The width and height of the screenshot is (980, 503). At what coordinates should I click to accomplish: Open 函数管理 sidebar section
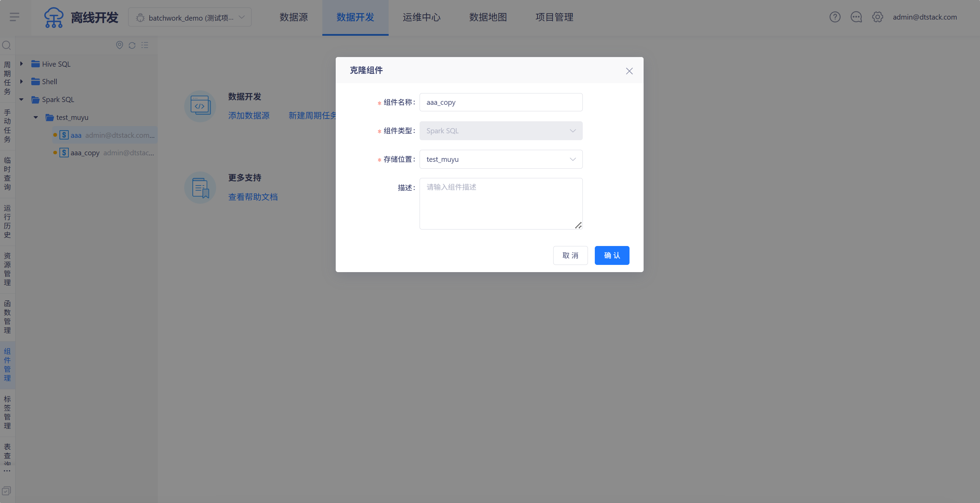tap(7, 317)
